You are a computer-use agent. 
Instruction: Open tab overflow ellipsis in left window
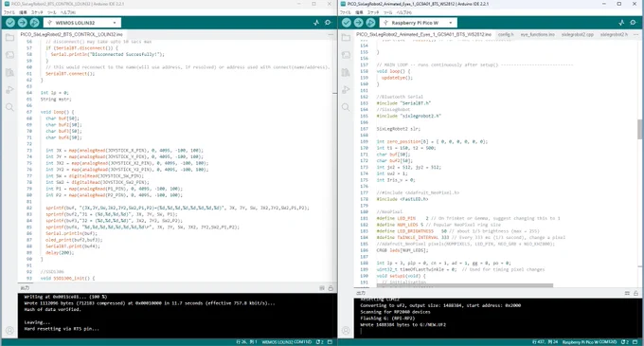[331, 34]
